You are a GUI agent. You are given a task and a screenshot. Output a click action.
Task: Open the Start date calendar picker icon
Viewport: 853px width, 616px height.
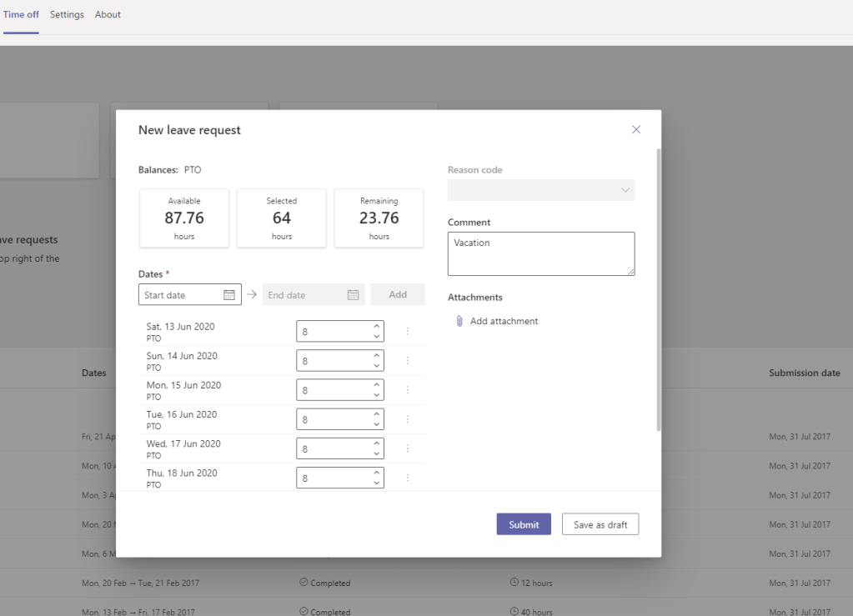click(x=229, y=295)
